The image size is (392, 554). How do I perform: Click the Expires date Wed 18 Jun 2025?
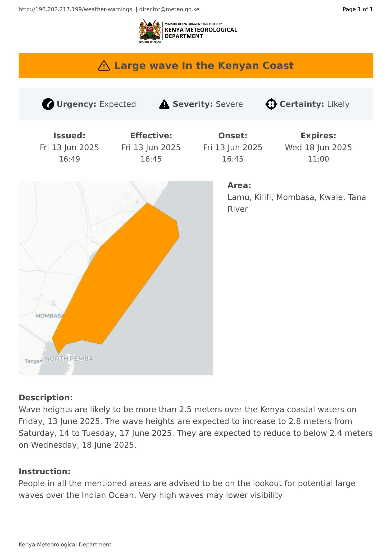pyautogui.click(x=318, y=147)
